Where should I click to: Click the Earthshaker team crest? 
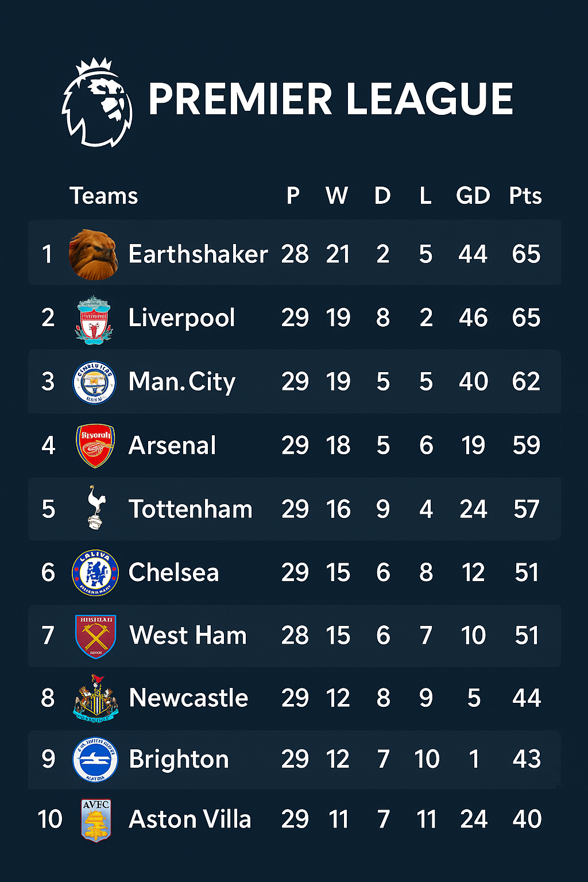[x=93, y=254]
